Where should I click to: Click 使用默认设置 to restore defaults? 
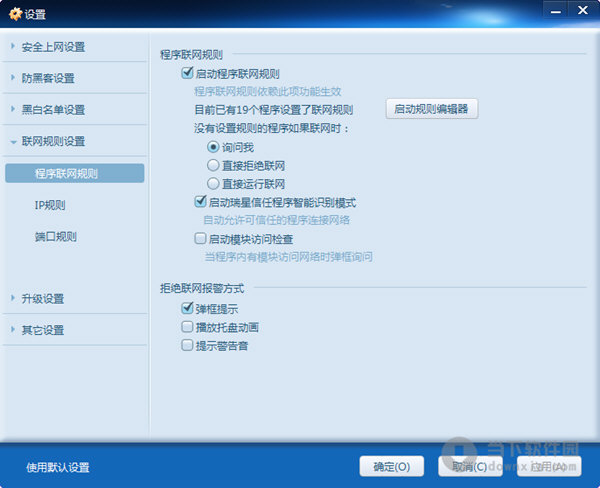tap(58, 467)
